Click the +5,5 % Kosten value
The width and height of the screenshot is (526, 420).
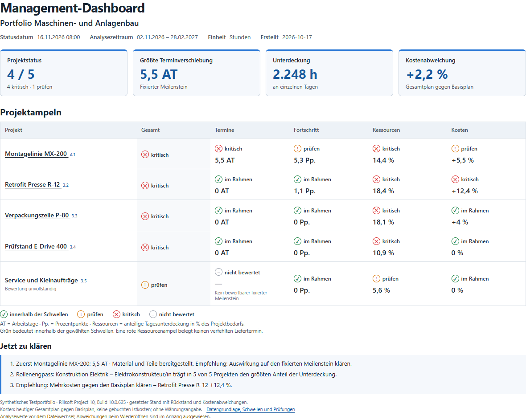tap(463, 160)
